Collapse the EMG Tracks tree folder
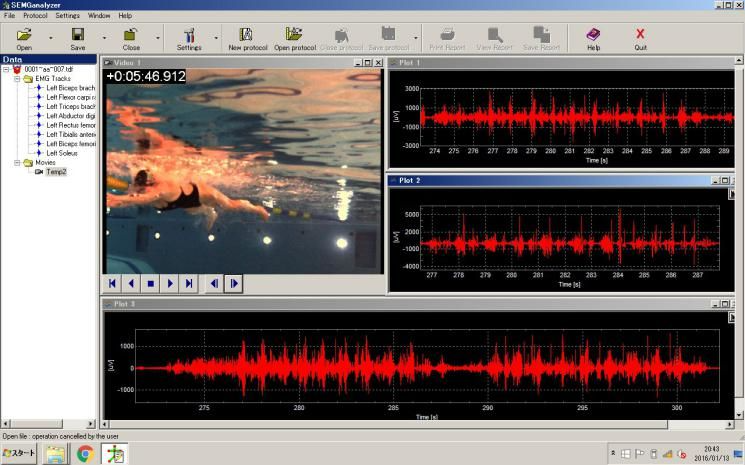This screenshot has width=745, height=465. [x=17, y=79]
